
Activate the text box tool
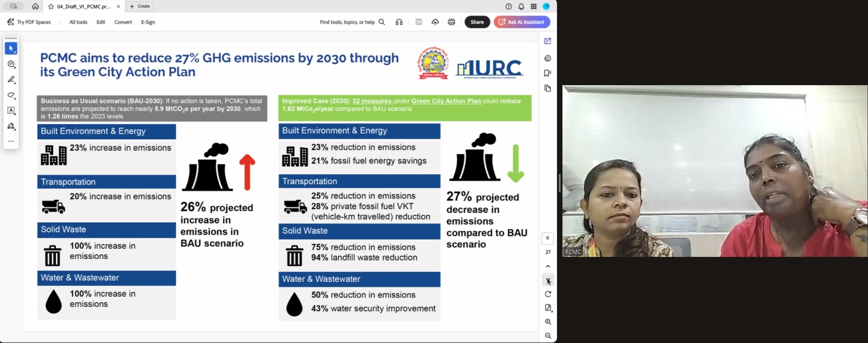click(11, 111)
